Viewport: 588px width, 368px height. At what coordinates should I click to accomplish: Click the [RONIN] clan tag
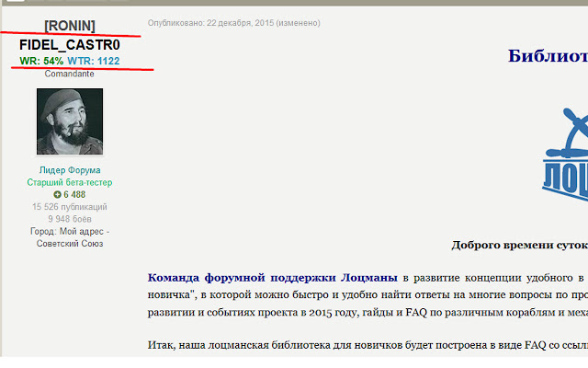click(70, 26)
